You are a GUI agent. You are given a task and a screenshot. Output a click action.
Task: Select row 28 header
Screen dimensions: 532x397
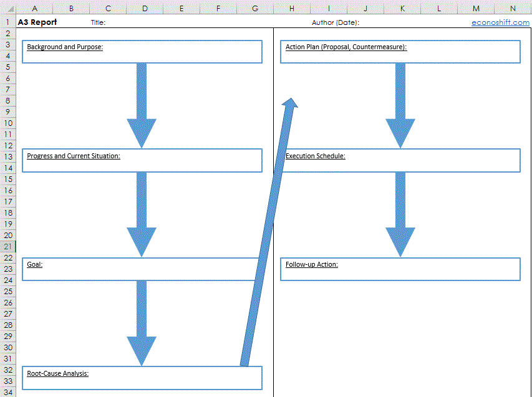8,325
